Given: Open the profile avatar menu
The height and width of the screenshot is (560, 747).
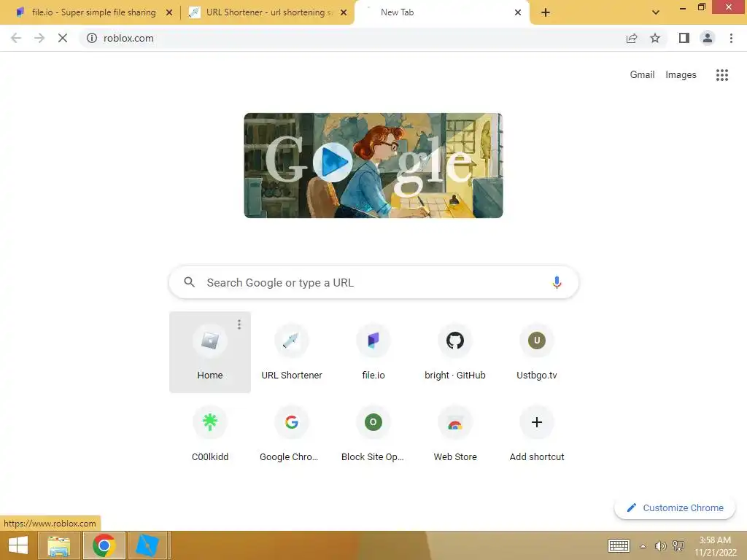Looking at the screenshot, I should [708, 38].
